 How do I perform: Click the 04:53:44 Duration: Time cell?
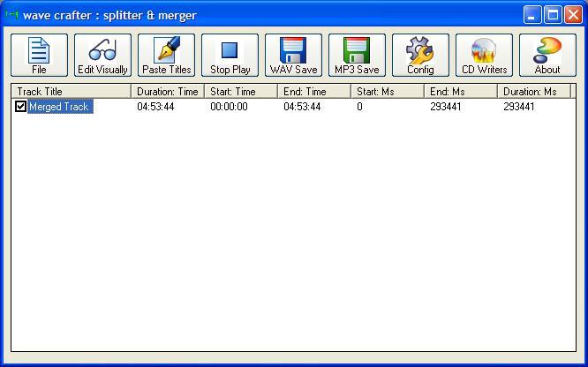155,107
